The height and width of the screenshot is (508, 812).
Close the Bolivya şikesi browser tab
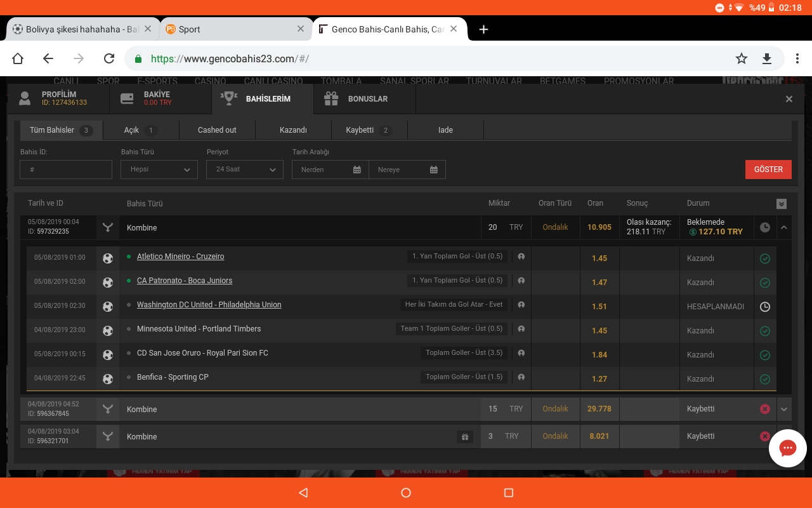click(x=148, y=29)
